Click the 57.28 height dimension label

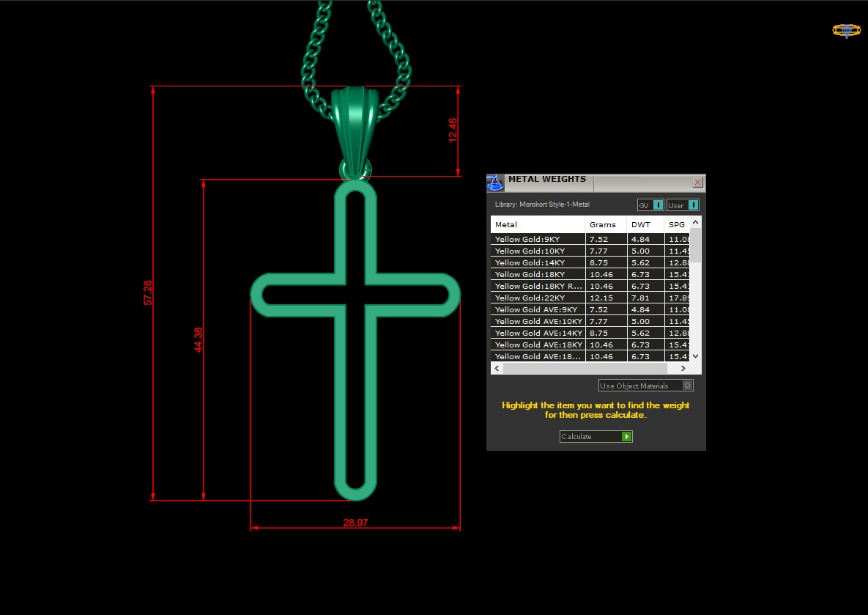pyautogui.click(x=148, y=292)
